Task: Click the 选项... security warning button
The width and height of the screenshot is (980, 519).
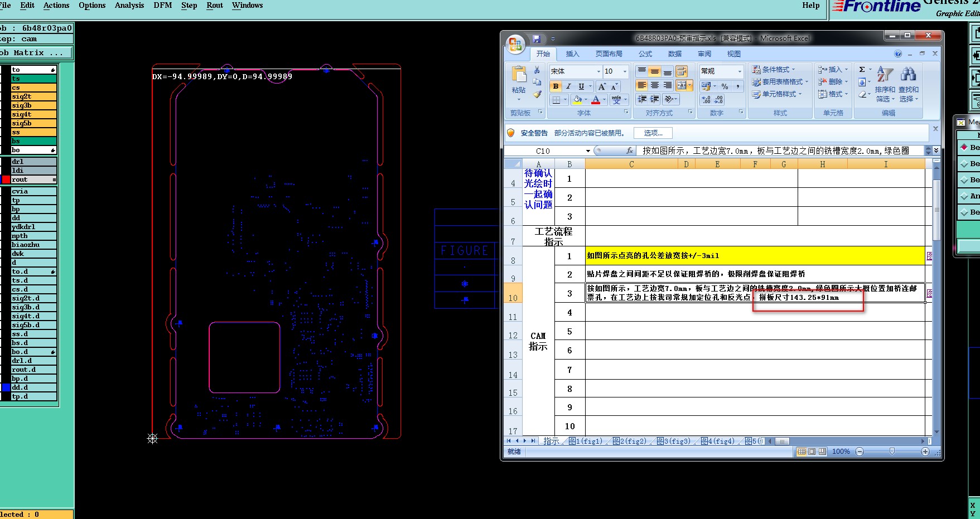Action: pyautogui.click(x=653, y=133)
